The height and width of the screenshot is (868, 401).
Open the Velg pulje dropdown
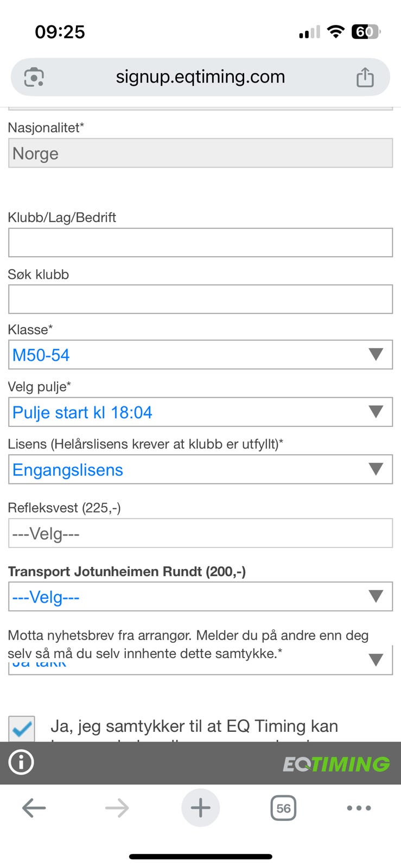click(200, 412)
